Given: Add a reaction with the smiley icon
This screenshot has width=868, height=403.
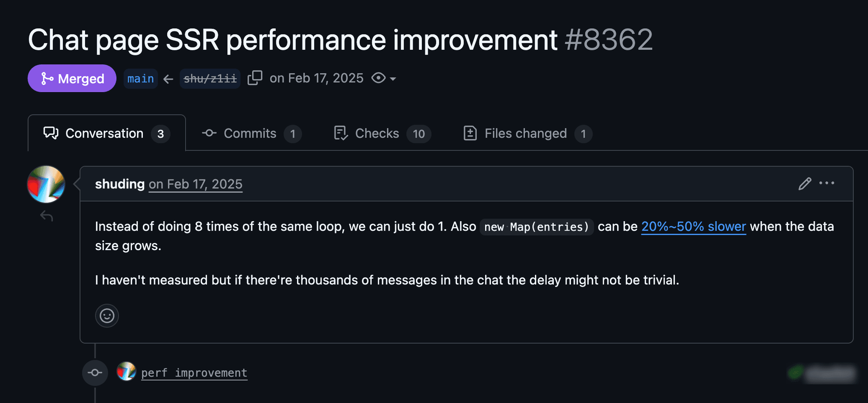Looking at the screenshot, I should click(x=107, y=315).
